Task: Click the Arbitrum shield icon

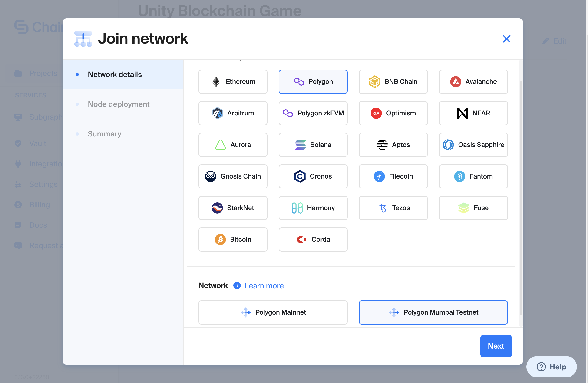Action: [x=217, y=113]
